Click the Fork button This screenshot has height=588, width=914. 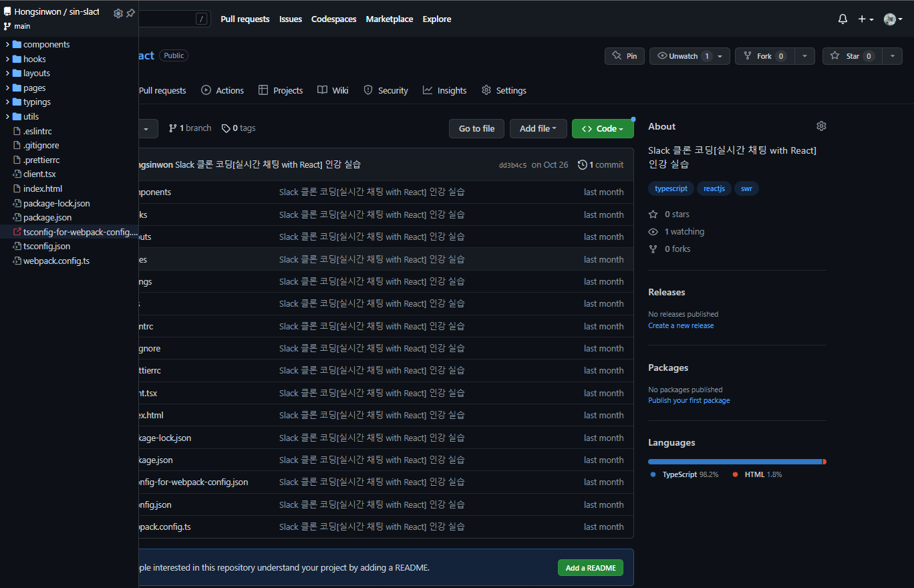765,56
